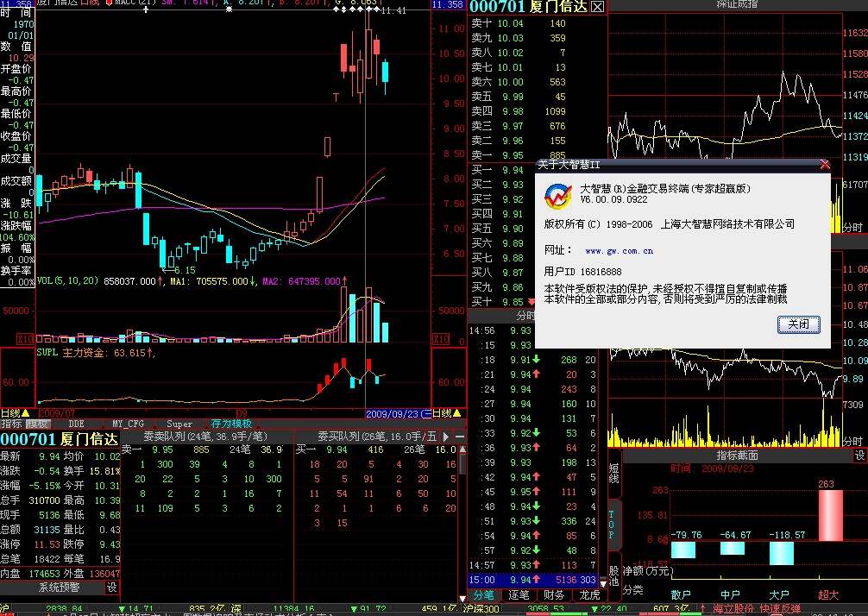
Task: Expand the 日线 period selector at bottom-left
Action: [x=15, y=413]
